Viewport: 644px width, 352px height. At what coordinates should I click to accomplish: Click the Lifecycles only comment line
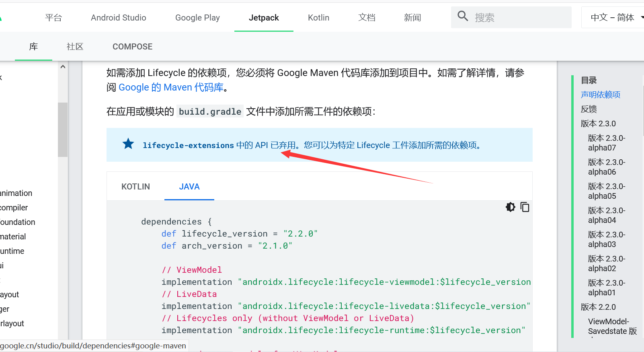[288, 318]
